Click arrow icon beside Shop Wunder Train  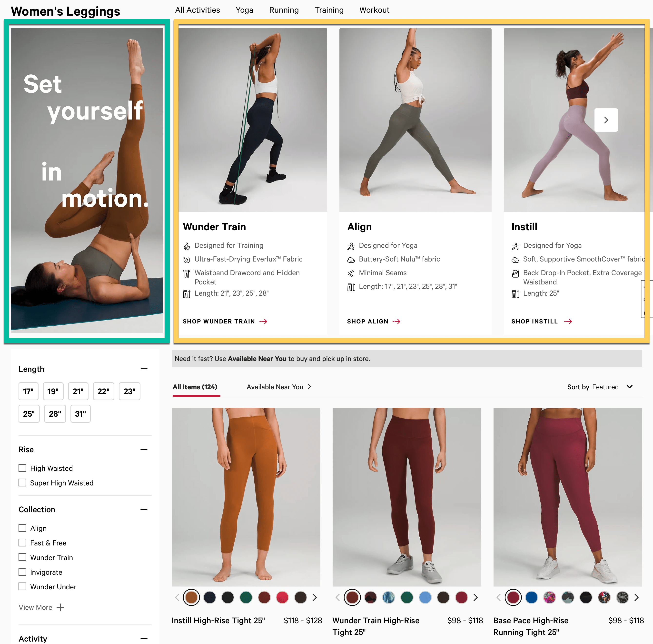click(x=263, y=322)
